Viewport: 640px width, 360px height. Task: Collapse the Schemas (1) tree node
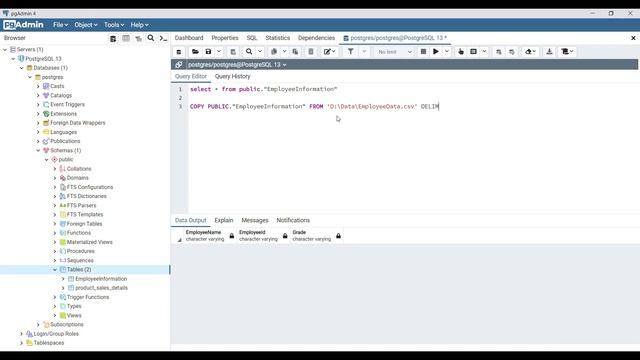coord(38,151)
